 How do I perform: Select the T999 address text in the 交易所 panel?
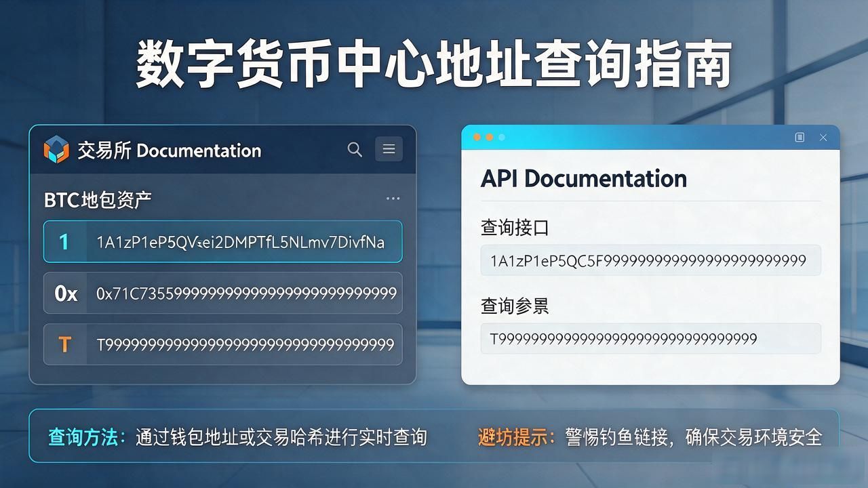tap(245, 345)
